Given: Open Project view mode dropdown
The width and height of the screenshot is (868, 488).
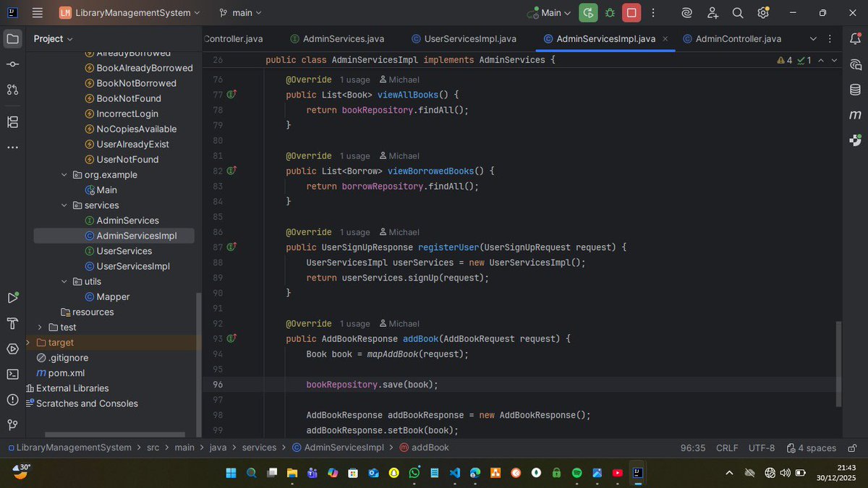Looking at the screenshot, I should [54, 39].
